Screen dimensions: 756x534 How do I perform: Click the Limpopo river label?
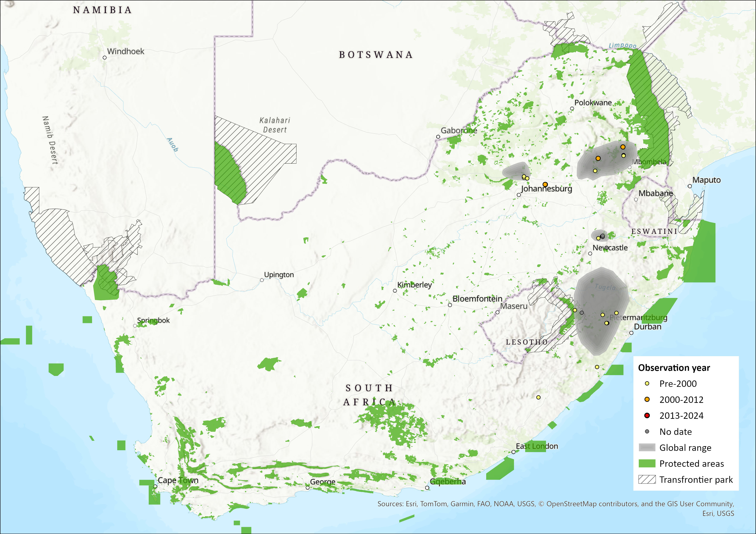pyautogui.click(x=622, y=45)
